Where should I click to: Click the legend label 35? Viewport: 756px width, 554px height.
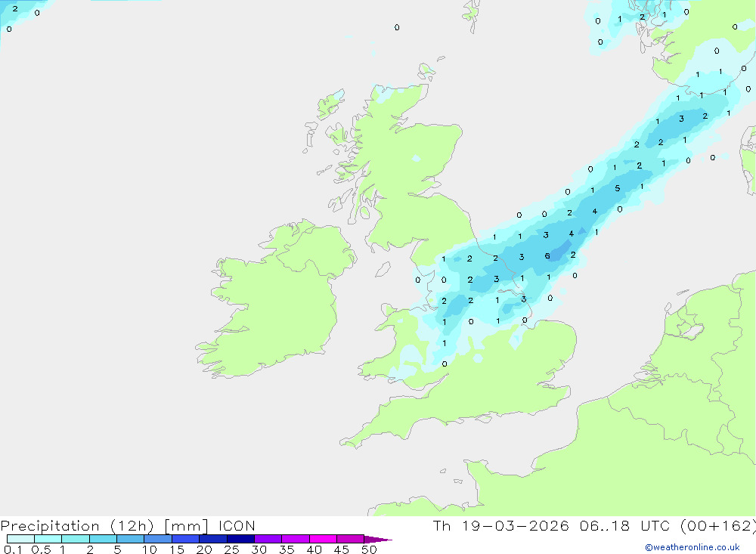point(287,549)
